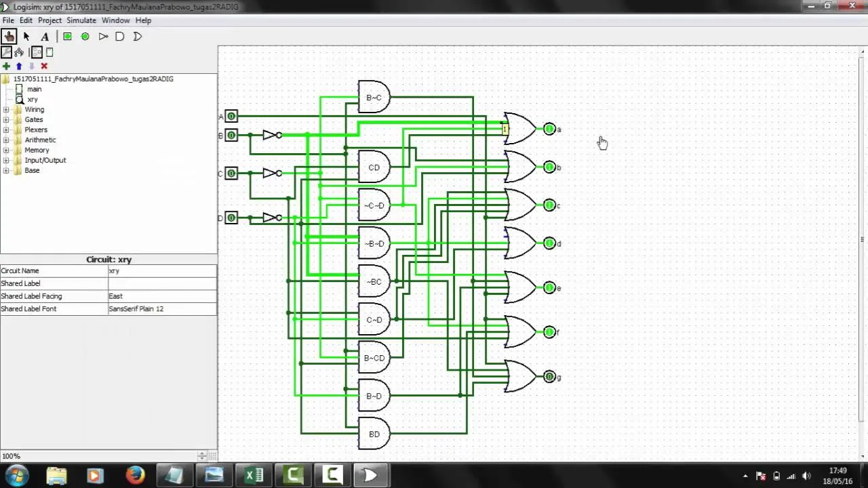
Task: Expand the Plexers library folder
Action: pyautogui.click(x=6, y=129)
